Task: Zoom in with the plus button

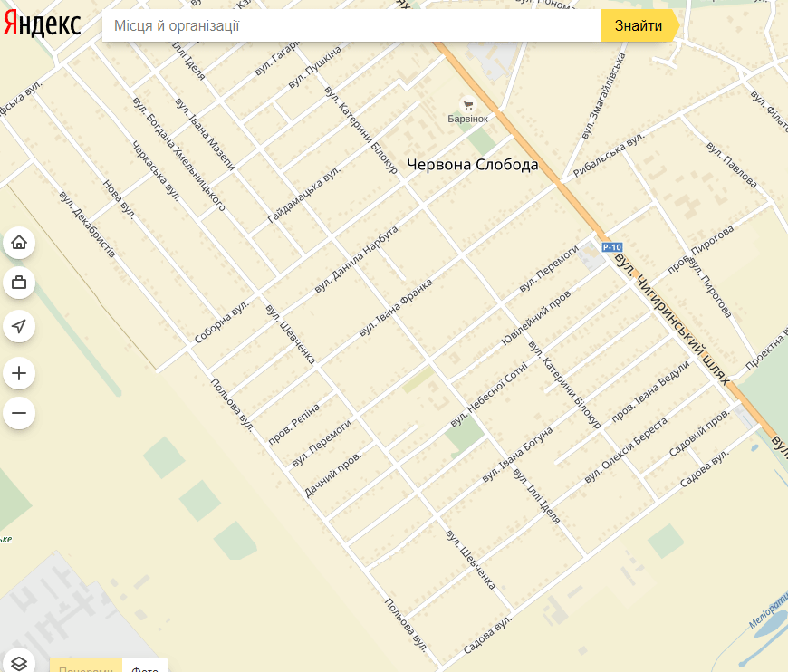Action: [19, 373]
